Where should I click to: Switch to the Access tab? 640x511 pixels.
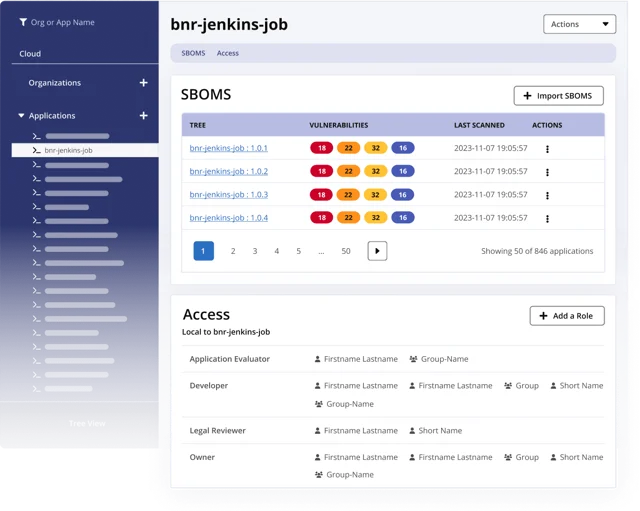tap(228, 53)
